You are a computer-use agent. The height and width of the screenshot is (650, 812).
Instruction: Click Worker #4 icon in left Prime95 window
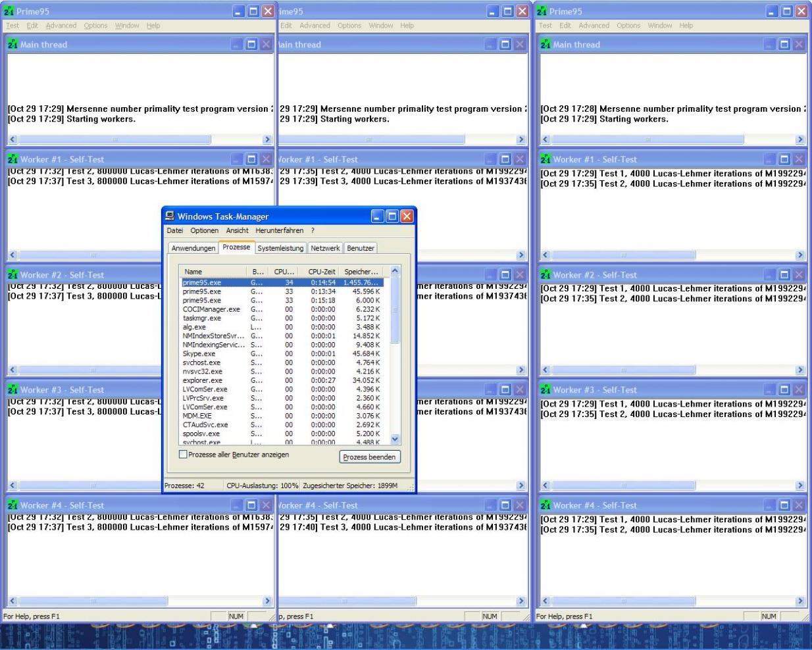tap(12, 505)
